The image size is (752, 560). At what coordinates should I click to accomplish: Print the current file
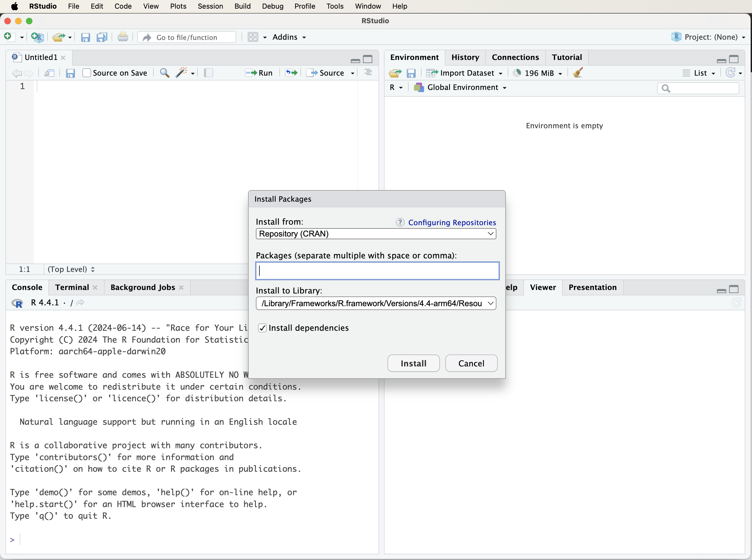pos(123,37)
